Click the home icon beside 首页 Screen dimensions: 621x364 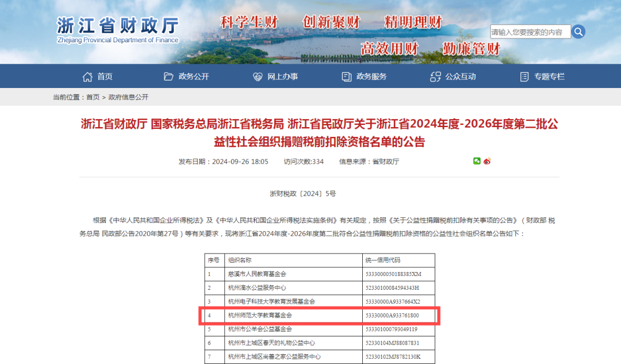87,76
